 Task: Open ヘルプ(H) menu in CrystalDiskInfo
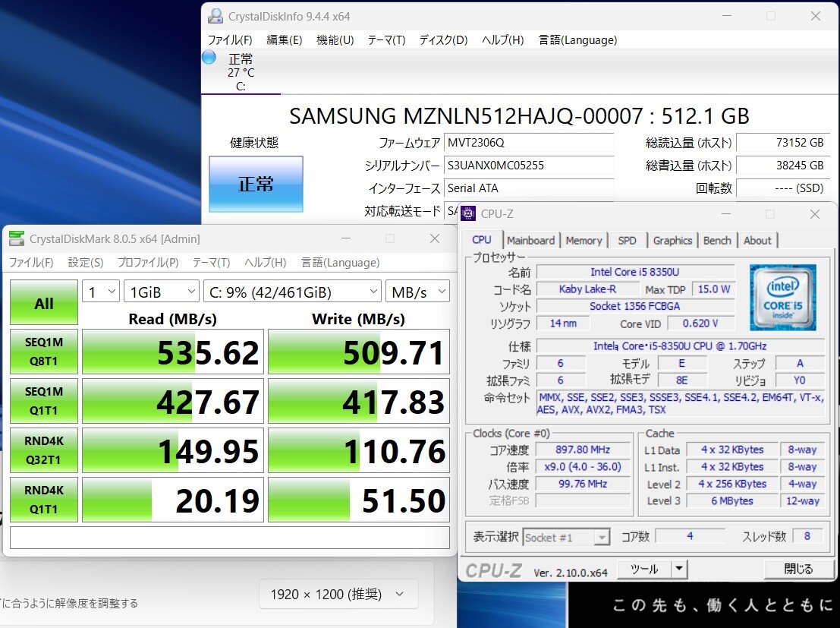502,40
